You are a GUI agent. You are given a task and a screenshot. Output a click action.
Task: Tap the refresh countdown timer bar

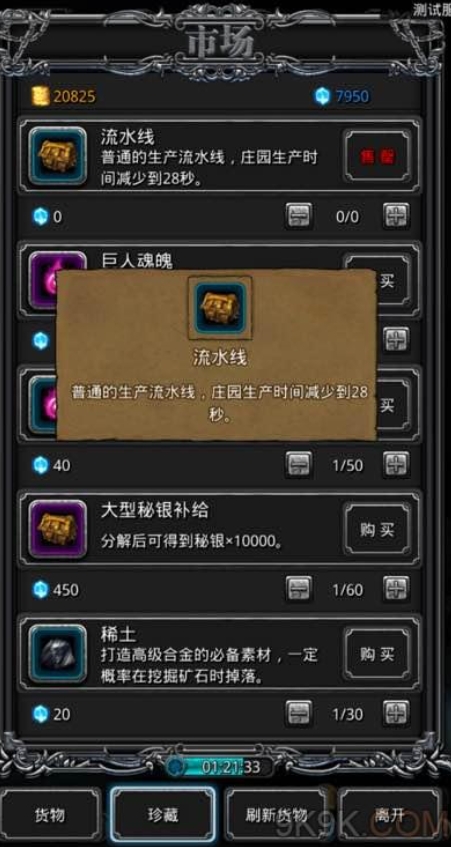[220, 766]
